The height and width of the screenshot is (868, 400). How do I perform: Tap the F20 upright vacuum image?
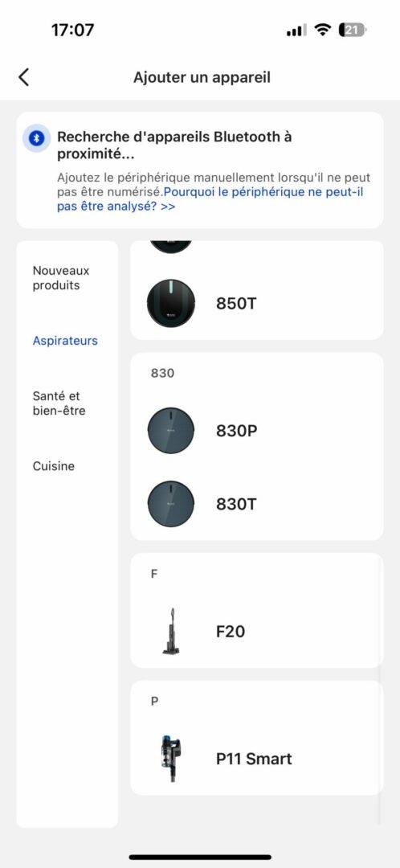171,631
